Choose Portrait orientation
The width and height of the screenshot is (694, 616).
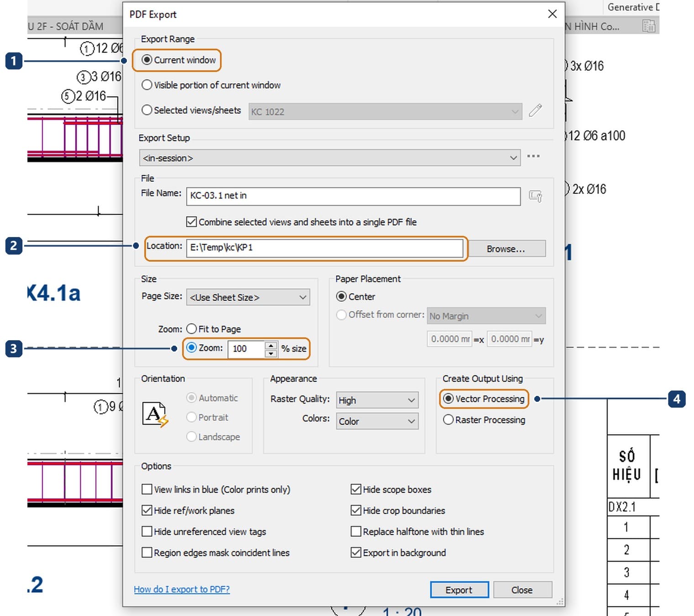point(207,417)
